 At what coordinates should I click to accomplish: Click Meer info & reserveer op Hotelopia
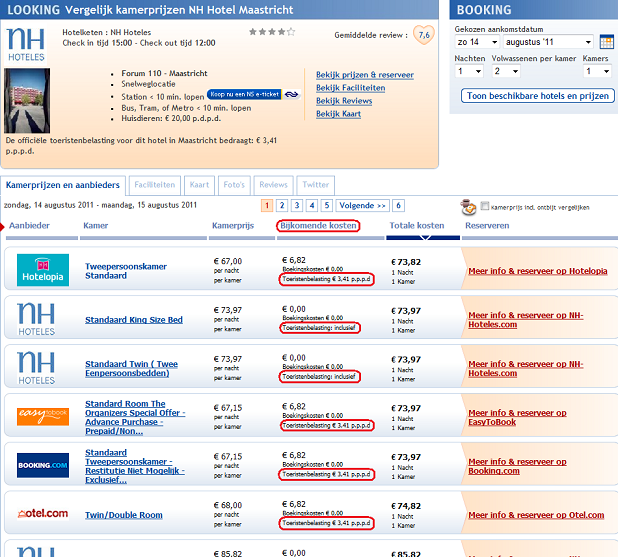click(x=538, y=271)
